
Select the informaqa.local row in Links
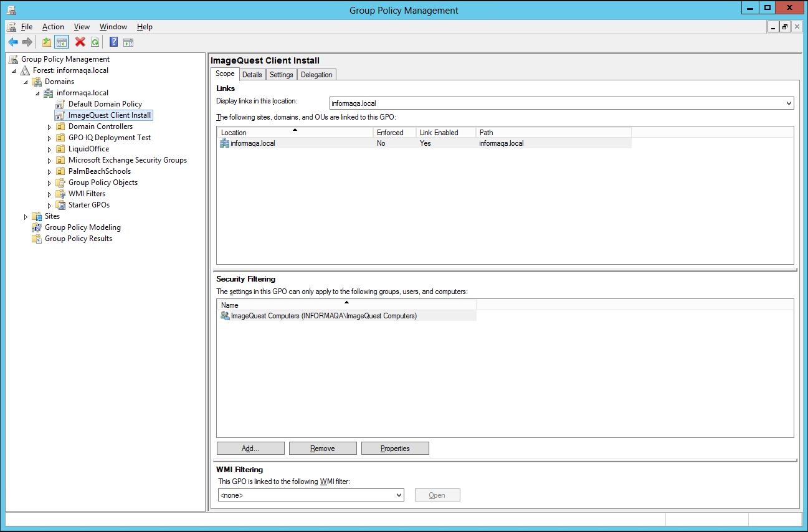pyautogui.click(x=424, y=143)
